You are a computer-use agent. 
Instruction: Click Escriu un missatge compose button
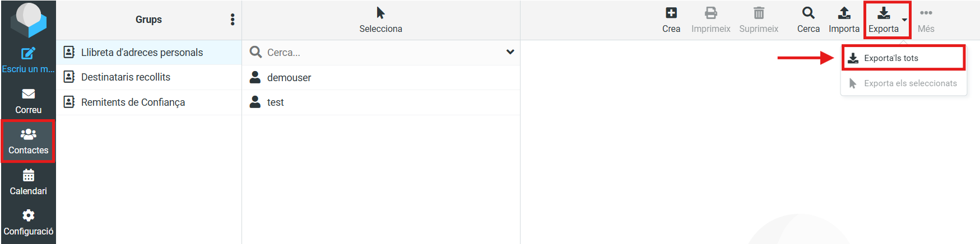28,60
